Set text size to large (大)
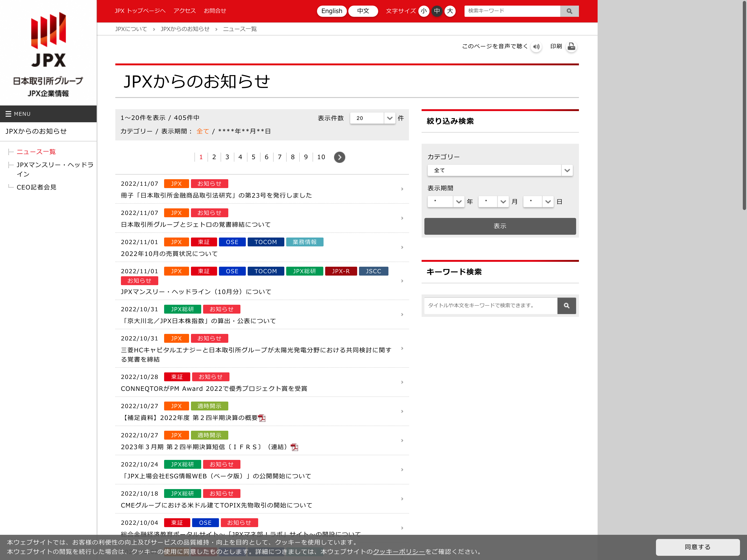 [450, 11]
